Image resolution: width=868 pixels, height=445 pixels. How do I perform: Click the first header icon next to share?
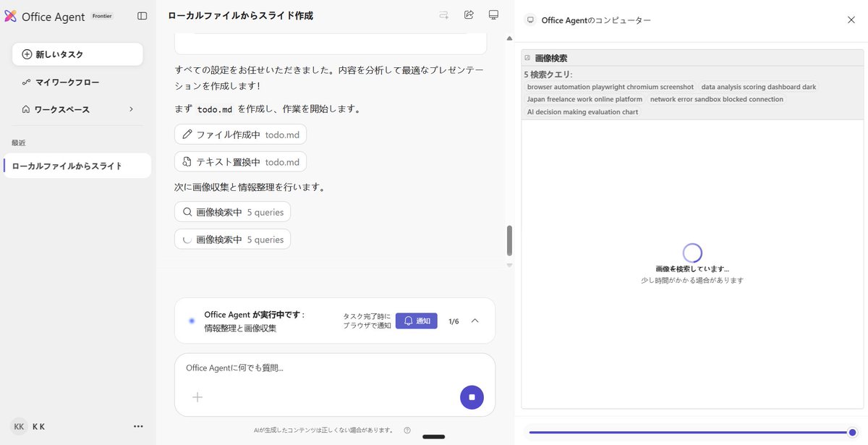tap(444, 15)
